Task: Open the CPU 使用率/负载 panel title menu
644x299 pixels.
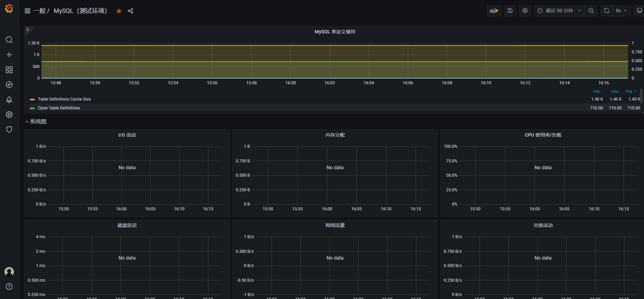Action: click(x=543, y=135)
